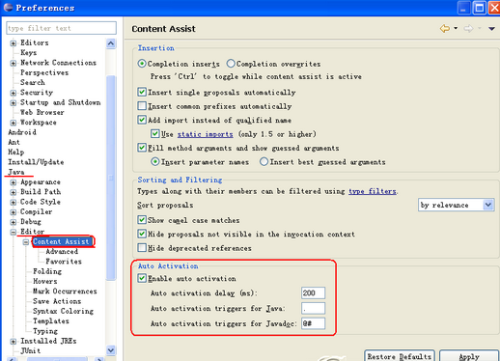Expand the Editors tree node
This screenshot has width=500, height=361.
pos(13,43)
